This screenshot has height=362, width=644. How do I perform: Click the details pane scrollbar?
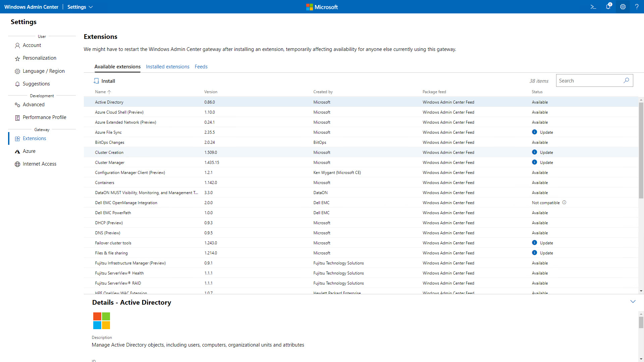coord(641,322)
